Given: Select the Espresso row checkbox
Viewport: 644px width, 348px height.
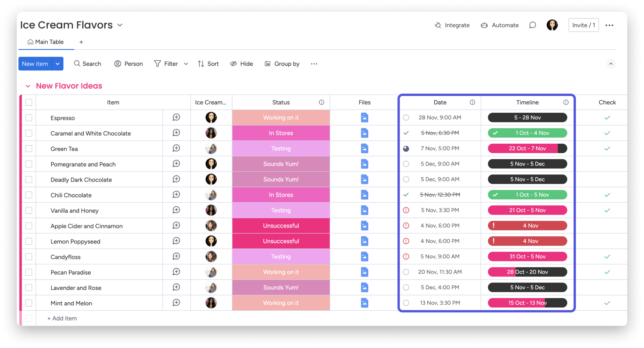Looking at the screenshot, I should point(29,118).
